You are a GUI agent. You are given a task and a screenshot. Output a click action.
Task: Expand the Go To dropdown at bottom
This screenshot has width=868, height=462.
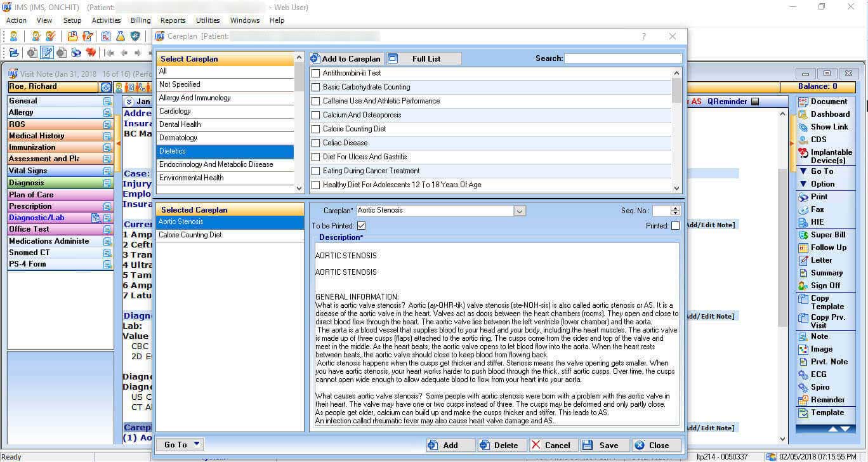click(180, 444)
